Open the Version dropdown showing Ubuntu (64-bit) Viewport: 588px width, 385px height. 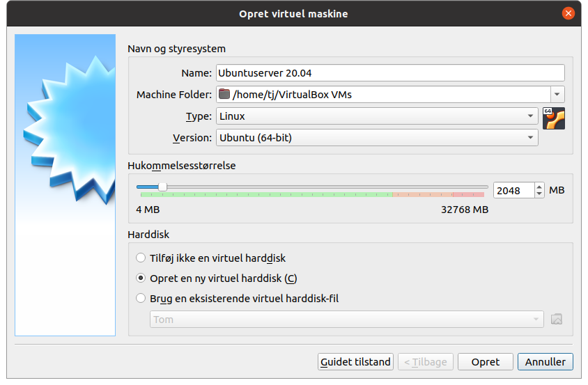[377, 138]
